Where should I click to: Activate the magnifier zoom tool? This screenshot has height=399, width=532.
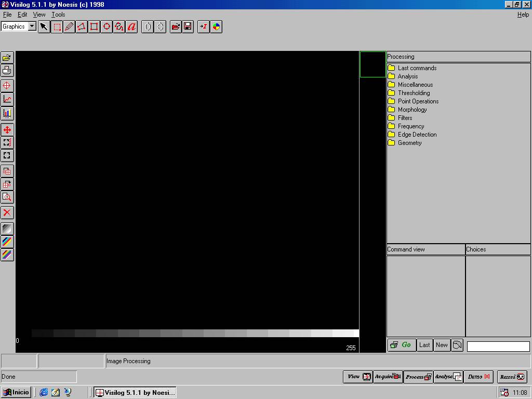tap(7, 197)
